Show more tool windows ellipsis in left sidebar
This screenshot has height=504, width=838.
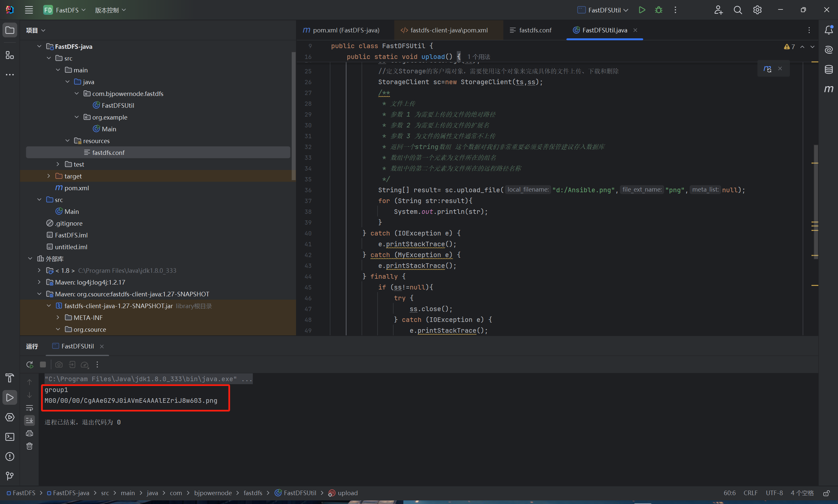10,74
